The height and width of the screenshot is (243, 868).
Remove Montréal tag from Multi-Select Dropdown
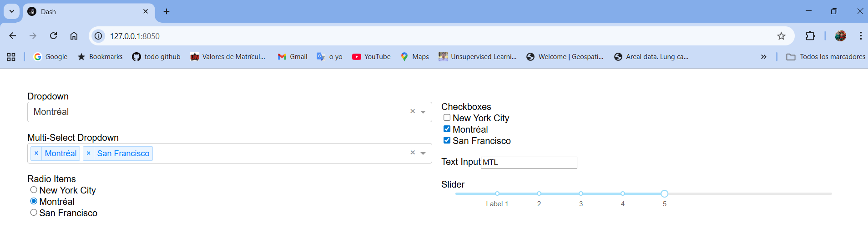point(36,154)
